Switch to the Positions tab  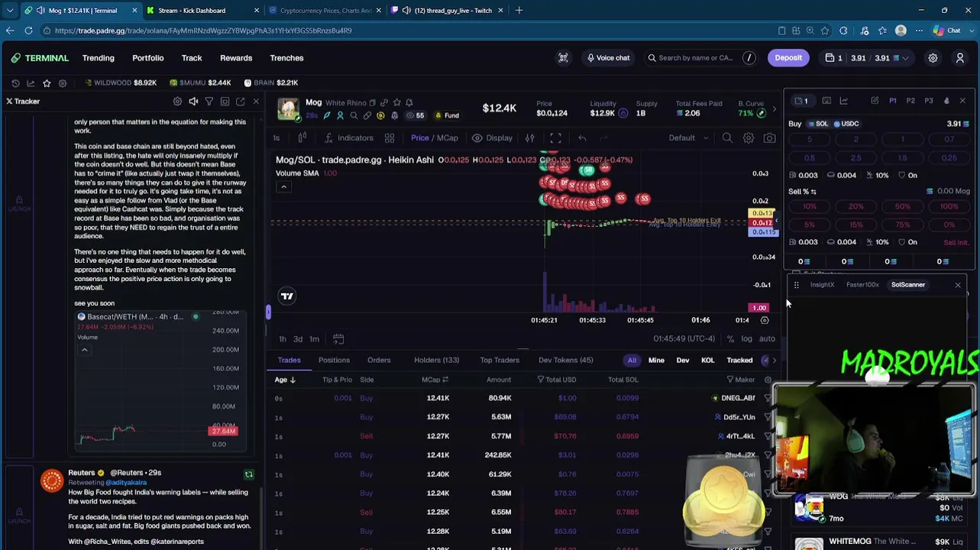point(334,361)
